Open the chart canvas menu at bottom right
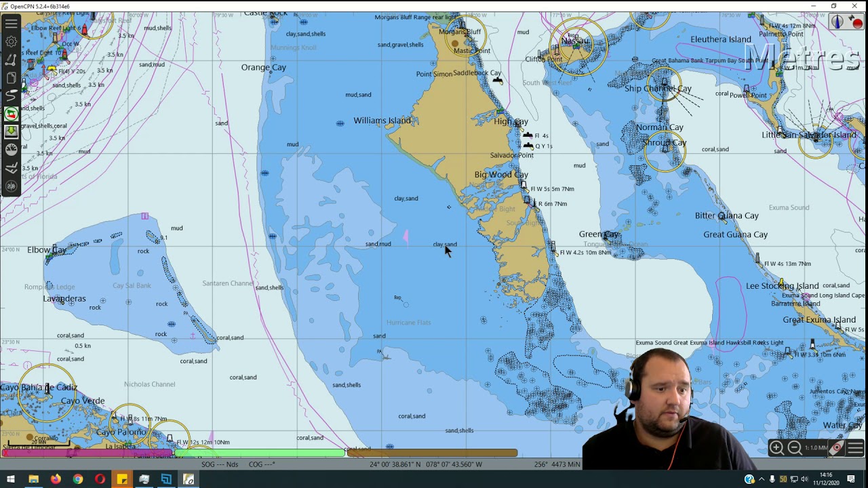The image size is (868, 488). pos(854,447)
